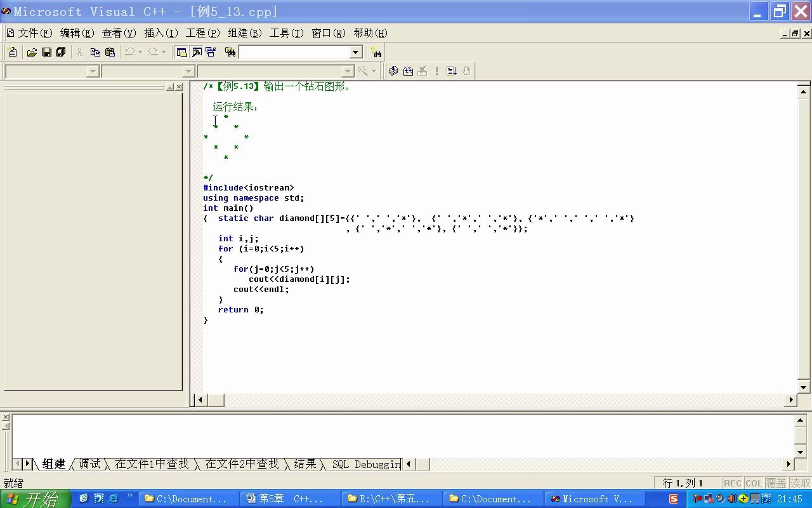Switch to the 调试 output tab

[x=89, y=464]
